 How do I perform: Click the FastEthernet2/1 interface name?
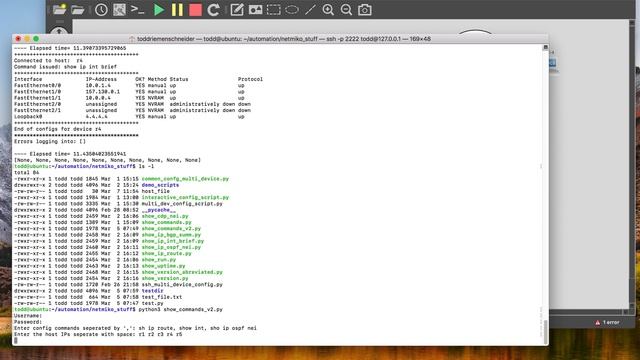click(38, 110)
